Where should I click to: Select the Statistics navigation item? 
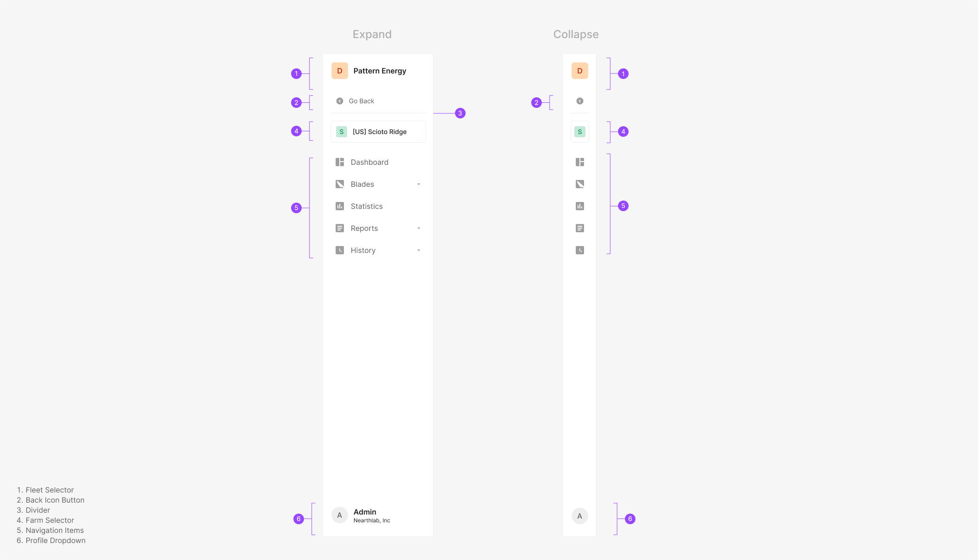(x=366, y=206)
